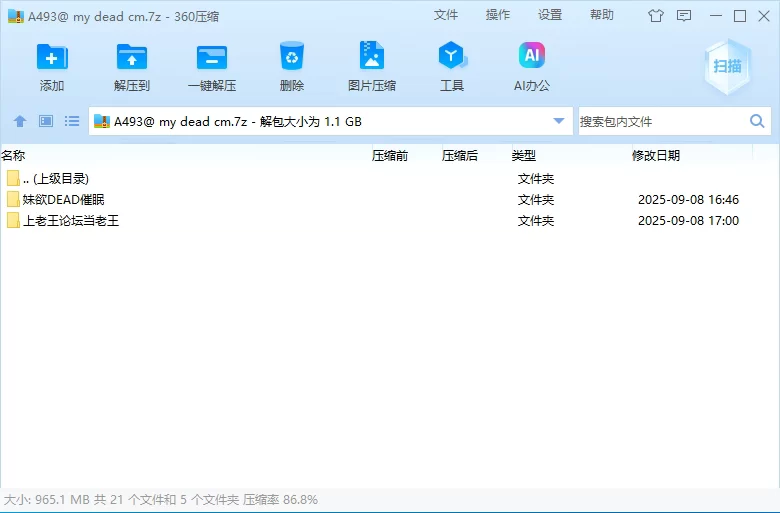Click the 删除 (Delete) trash icon
The height and width of the screenshot is (513, 780).
click(x=292, y=56)
